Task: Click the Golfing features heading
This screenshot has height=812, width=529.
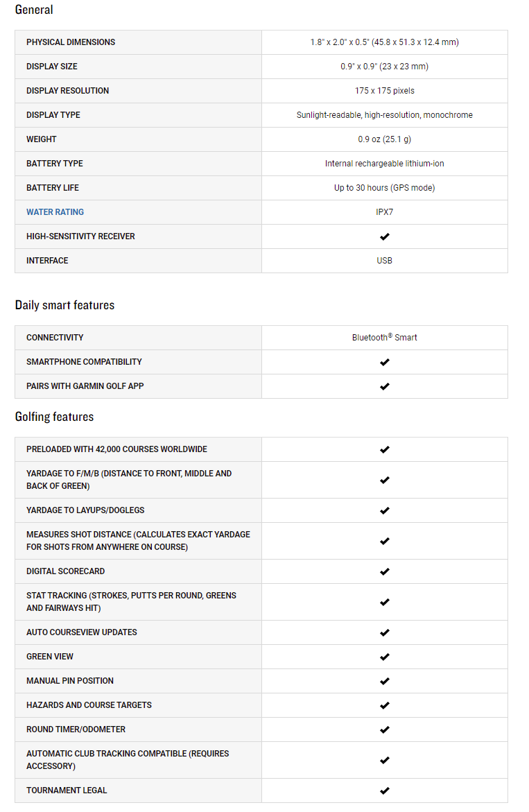Action: click(54, 417)
